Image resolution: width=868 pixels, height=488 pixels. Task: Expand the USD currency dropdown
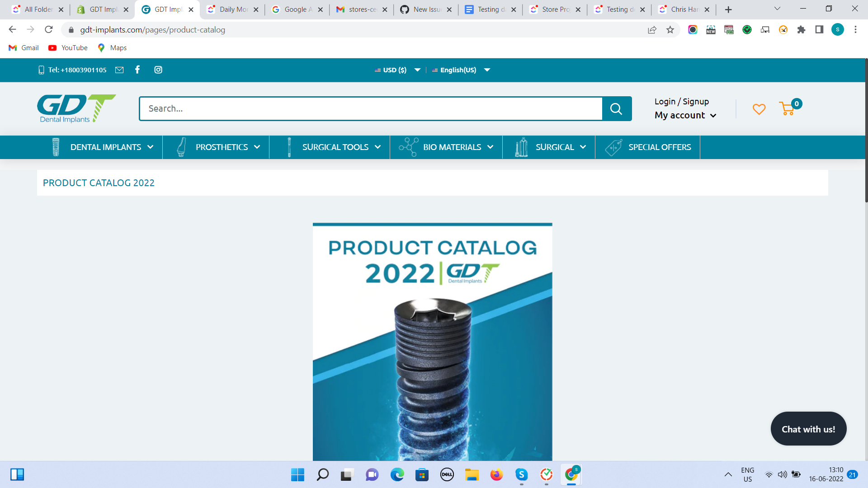click(397, 70)
